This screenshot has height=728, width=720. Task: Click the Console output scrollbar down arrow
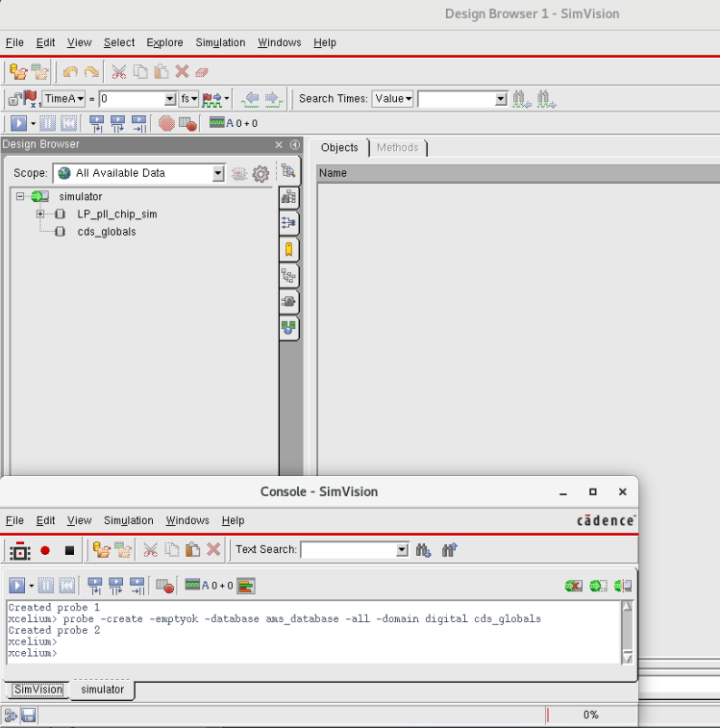click(x=627, y=658)
